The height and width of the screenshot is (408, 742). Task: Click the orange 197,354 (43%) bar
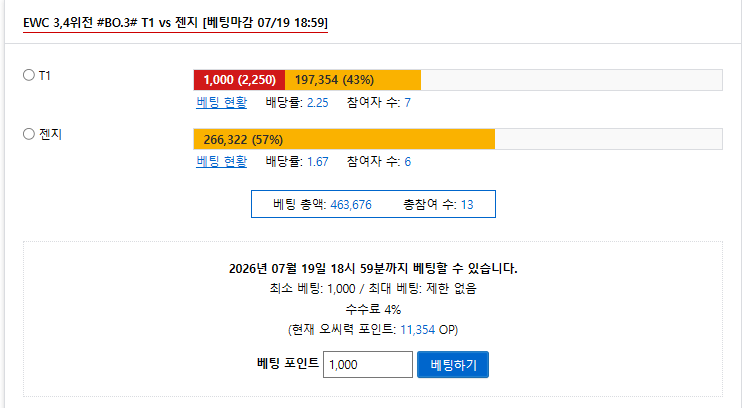pos(353,80)
